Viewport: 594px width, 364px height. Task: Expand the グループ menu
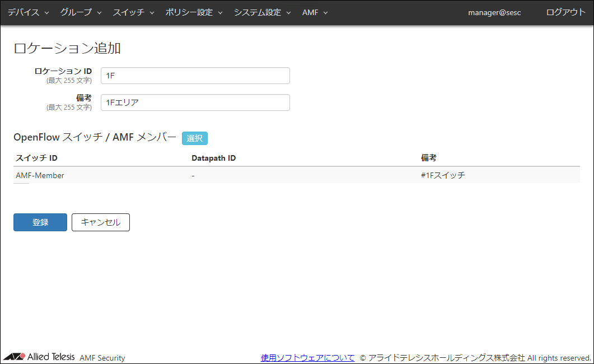(81, 12)
